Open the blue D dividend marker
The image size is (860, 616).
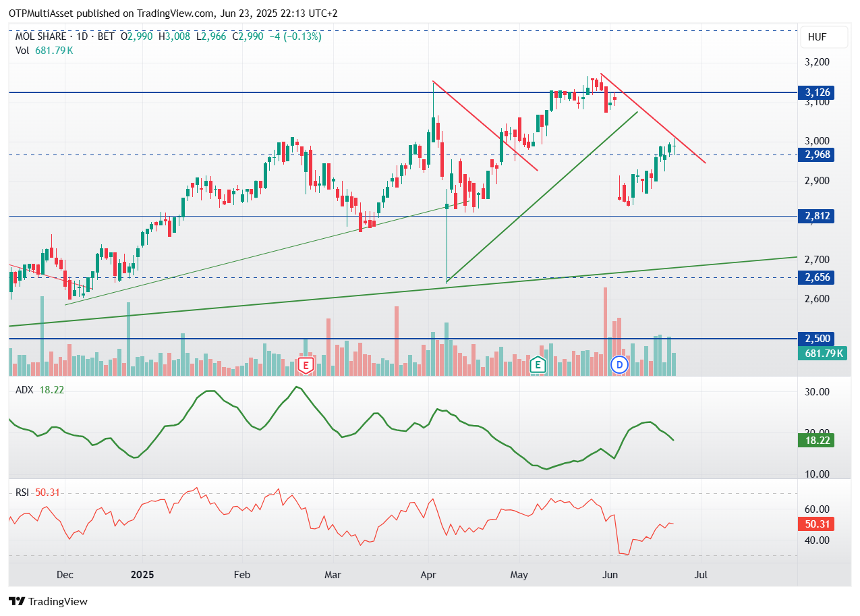pyautogui.click(x=619, y=365)
